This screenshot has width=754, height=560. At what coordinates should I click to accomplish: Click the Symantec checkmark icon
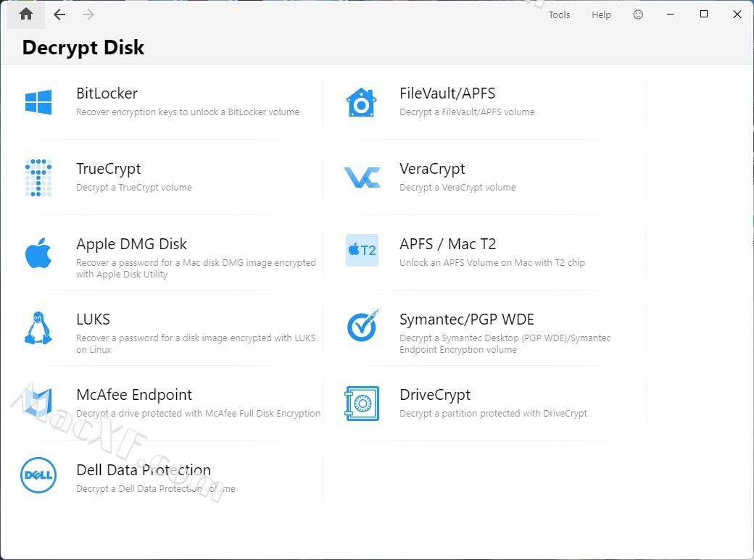[362, 326]
